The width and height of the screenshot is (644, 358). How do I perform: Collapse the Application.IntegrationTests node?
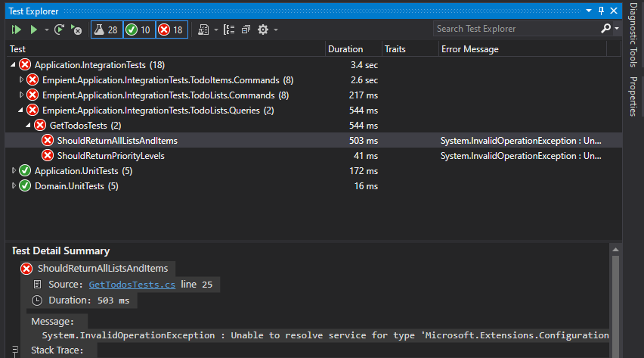[x=13, y=64]
